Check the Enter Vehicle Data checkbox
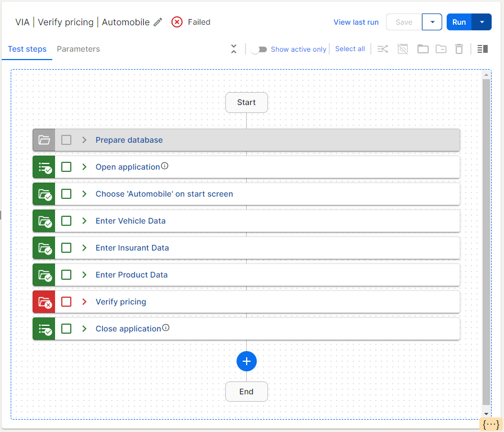Viewport: 504px width, 432px height. click(66, 221)
